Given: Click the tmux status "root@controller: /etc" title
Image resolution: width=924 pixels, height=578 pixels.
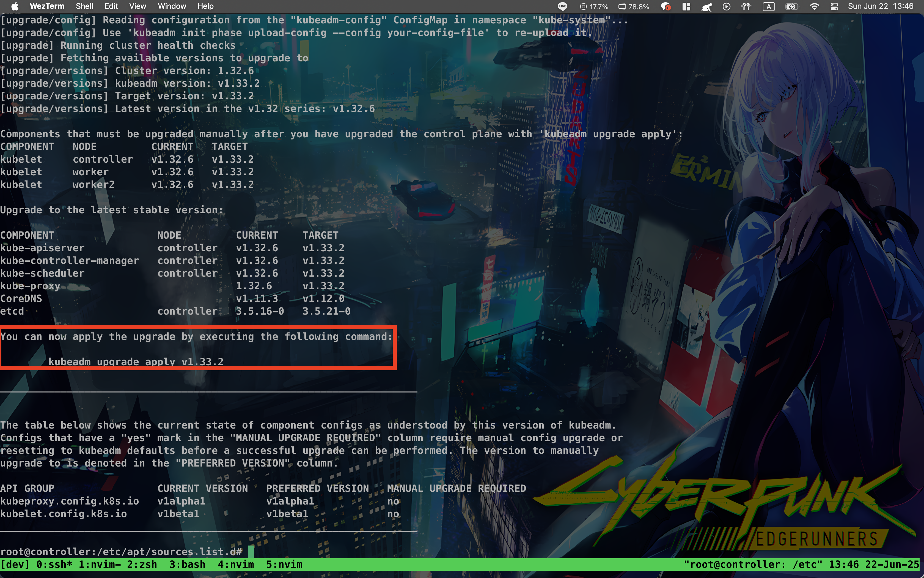Looking at the screenshot, I should pos(753,564).
